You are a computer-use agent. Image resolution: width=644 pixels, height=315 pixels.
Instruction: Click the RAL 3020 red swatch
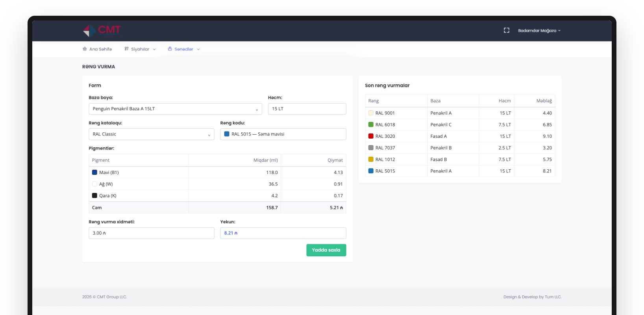coord(371,136)
